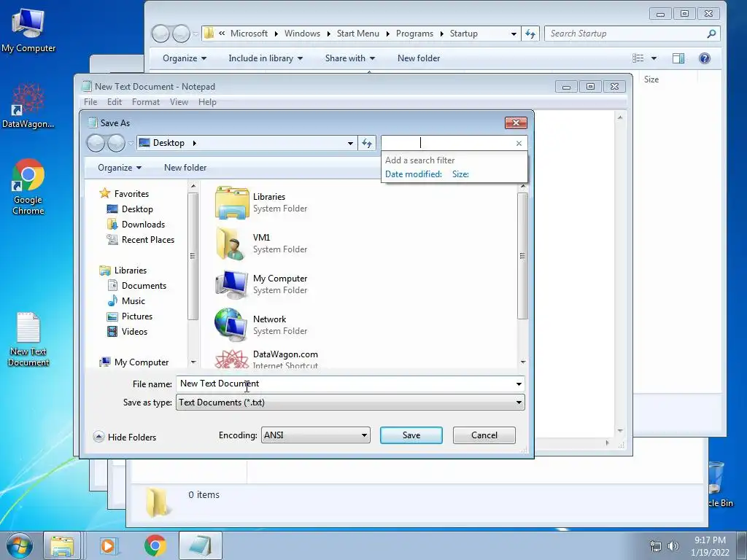This screenshot has width=747, height=560.
Task: Toggle the preview pane in Startup window
Action: click(x=678, y=58)
